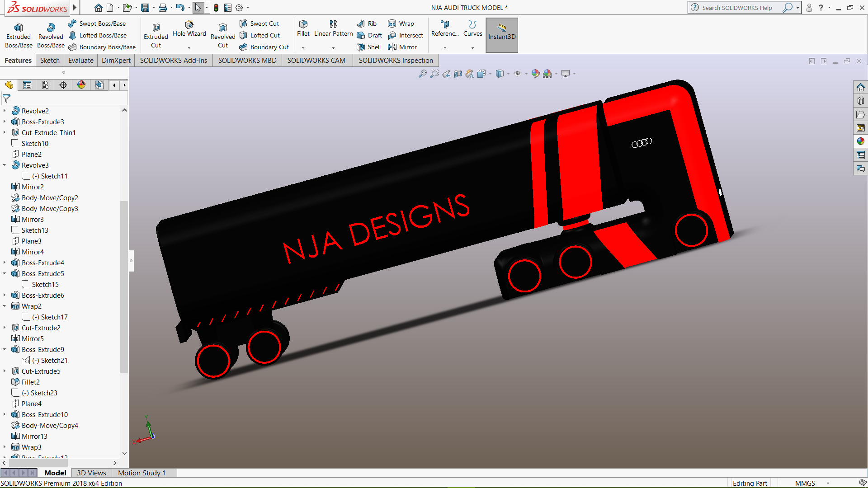The image size is (868, 488).
Task: Toggle the Instant3D button
Action: click(x=502, y=35)
